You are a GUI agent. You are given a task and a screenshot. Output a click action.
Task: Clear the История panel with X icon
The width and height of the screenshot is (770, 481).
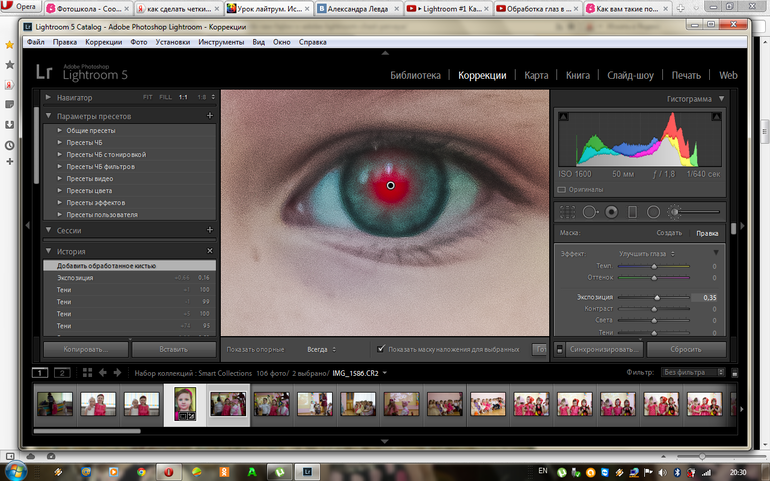coord(210,251)
